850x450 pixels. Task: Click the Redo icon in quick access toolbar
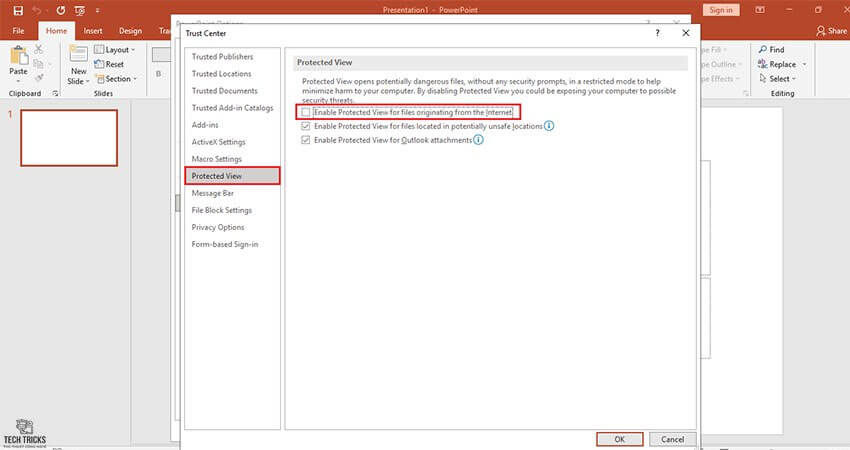(61, 10)
